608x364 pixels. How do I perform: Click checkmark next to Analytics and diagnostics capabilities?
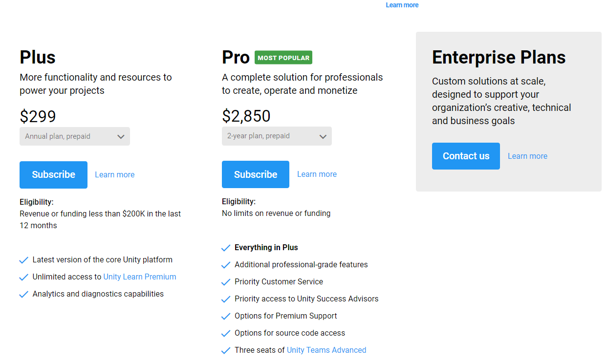pos(23,295)
